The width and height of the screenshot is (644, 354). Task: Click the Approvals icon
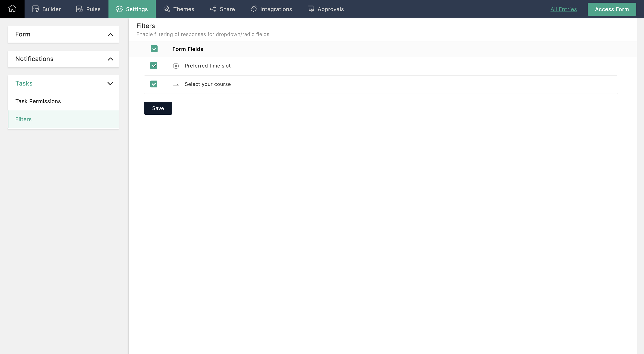[x=311, y=9]
